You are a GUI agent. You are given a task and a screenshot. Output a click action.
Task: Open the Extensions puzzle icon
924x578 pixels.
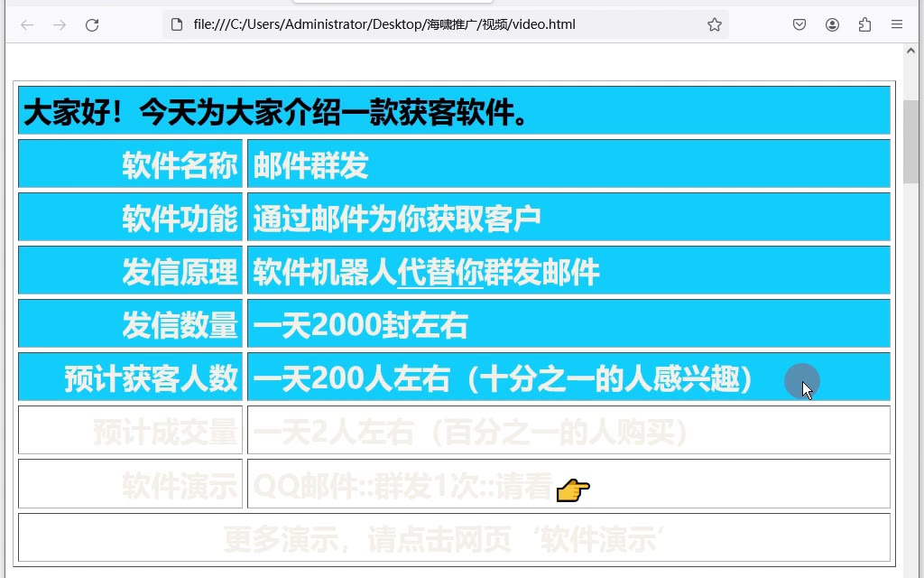[x=864, y=24]
